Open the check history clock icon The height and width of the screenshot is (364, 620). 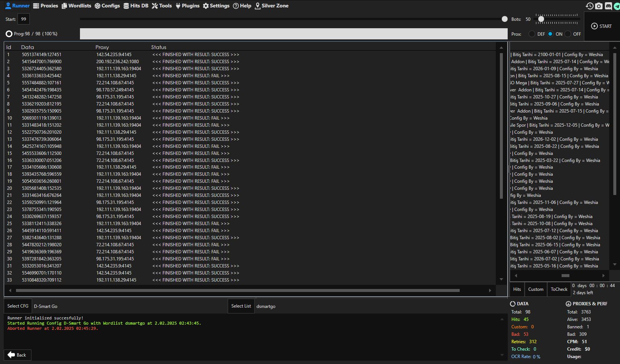point(590,6)
